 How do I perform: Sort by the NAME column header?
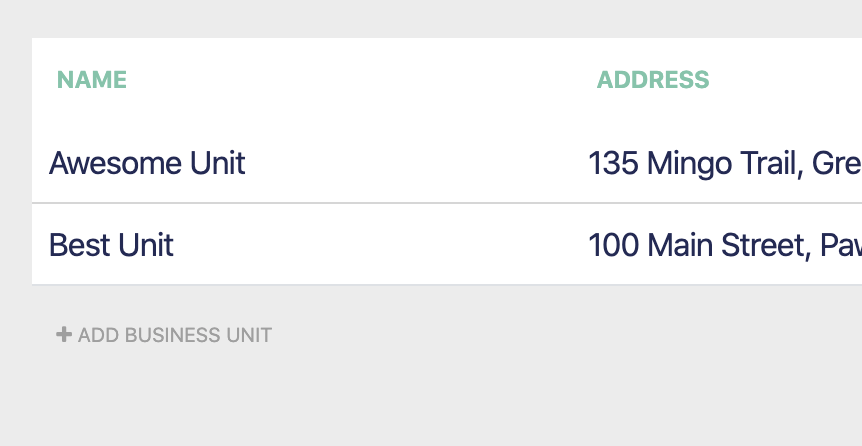click(92, 80)
